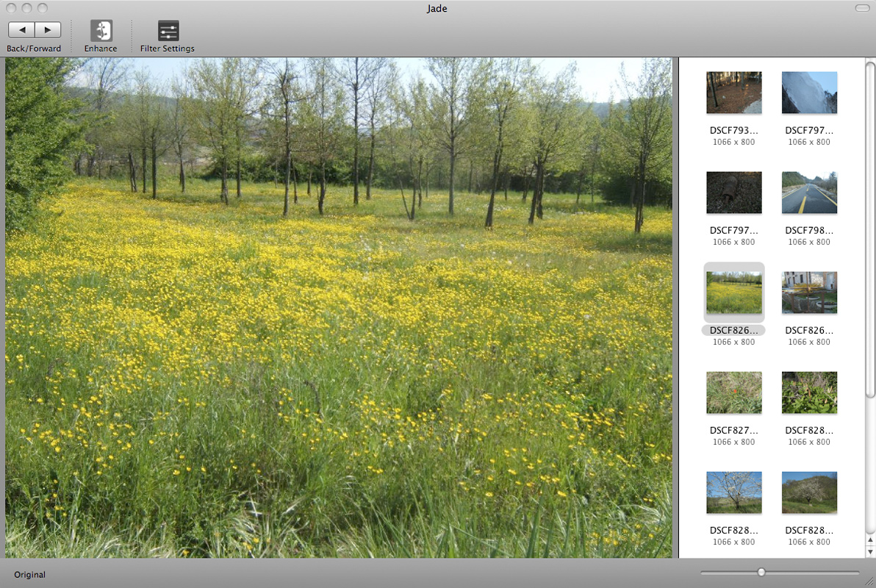Select the dark green plants thumbnail
The width and height of the screenshot is (876, 588).
coord(809,392)
